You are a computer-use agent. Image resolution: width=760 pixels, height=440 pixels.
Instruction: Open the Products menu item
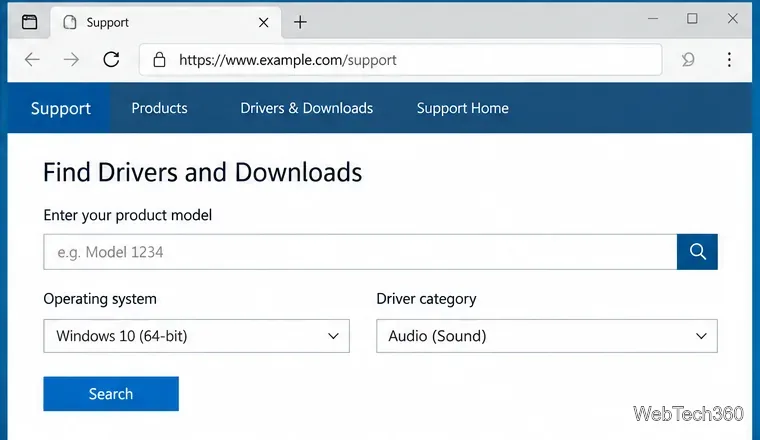coord(159,108)
